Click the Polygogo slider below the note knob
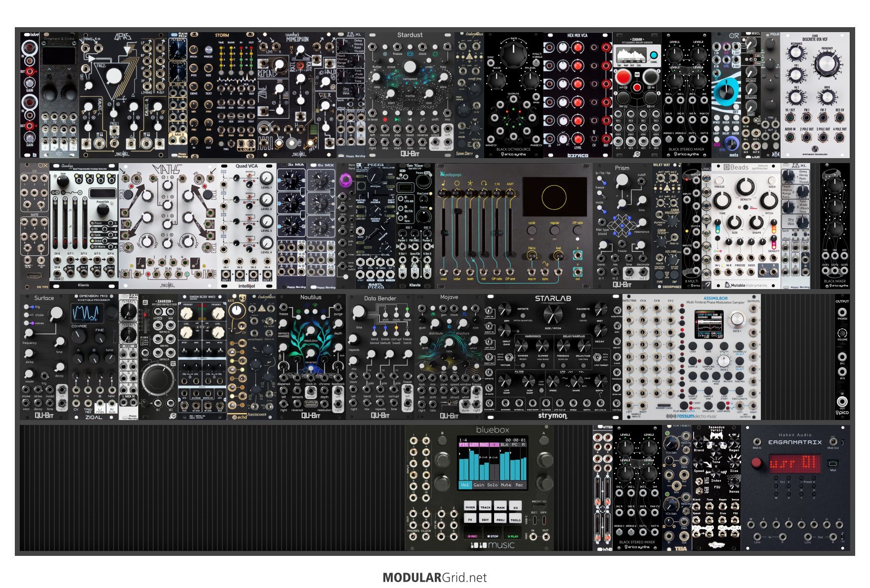This screenshot has width=870, height=588. click(x=444, y=233)
